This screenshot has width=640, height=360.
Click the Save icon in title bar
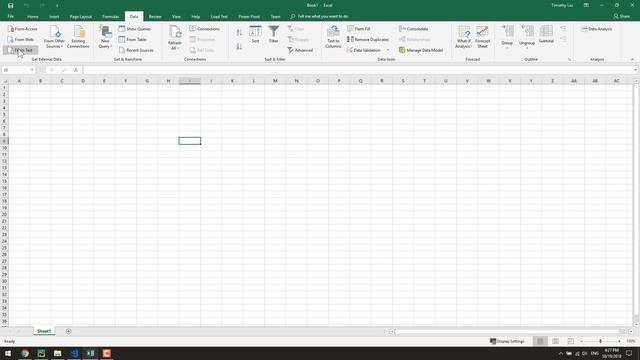click(x=11, y=5)
